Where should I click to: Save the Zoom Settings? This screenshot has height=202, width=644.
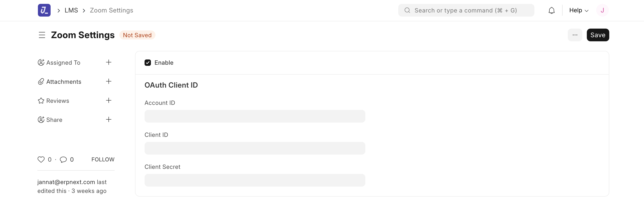598,35
